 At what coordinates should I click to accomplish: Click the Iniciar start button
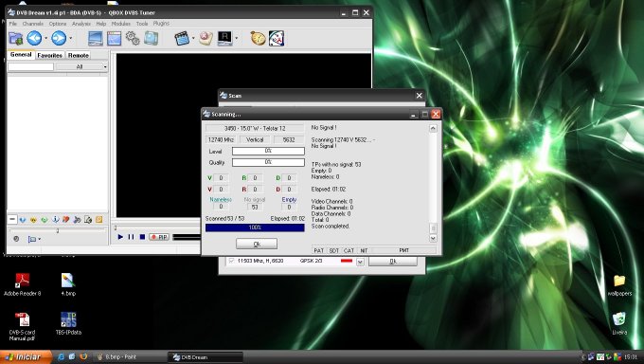[26, 357]
